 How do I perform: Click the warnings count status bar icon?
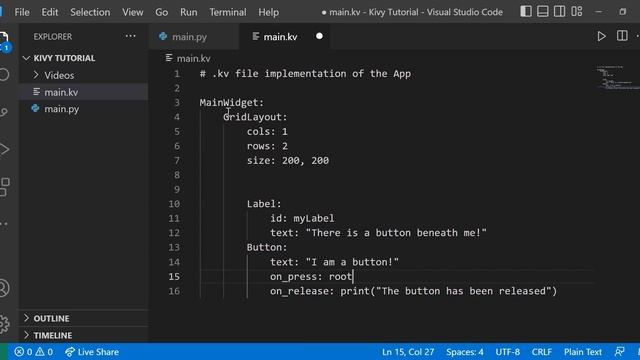[x=44, y=352]
